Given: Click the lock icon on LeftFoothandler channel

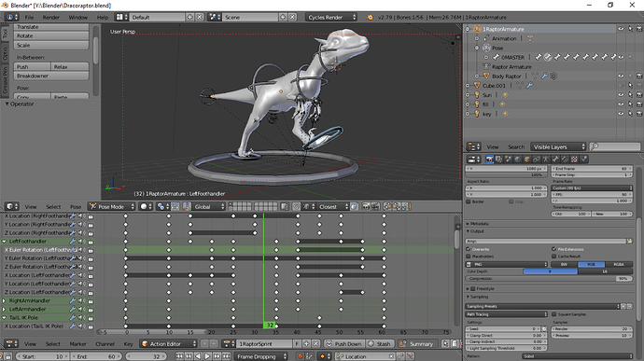Looking at the screenshot, I should point(91,242).
